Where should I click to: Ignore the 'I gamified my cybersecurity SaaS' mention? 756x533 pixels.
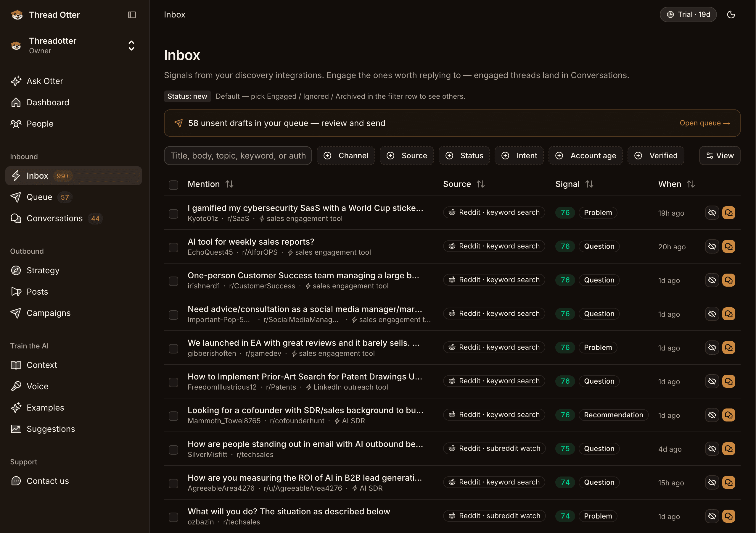click(x=712, y=213)
